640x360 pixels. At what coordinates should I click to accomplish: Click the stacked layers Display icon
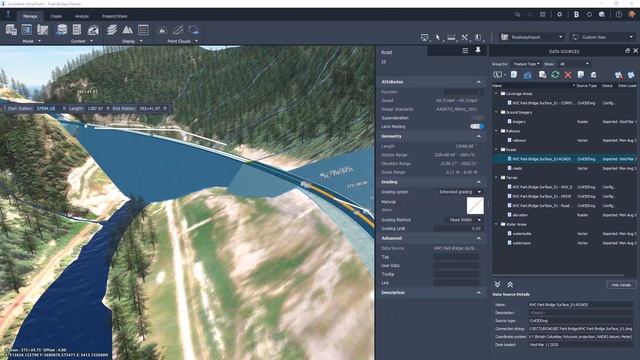[x=112, y=30]
